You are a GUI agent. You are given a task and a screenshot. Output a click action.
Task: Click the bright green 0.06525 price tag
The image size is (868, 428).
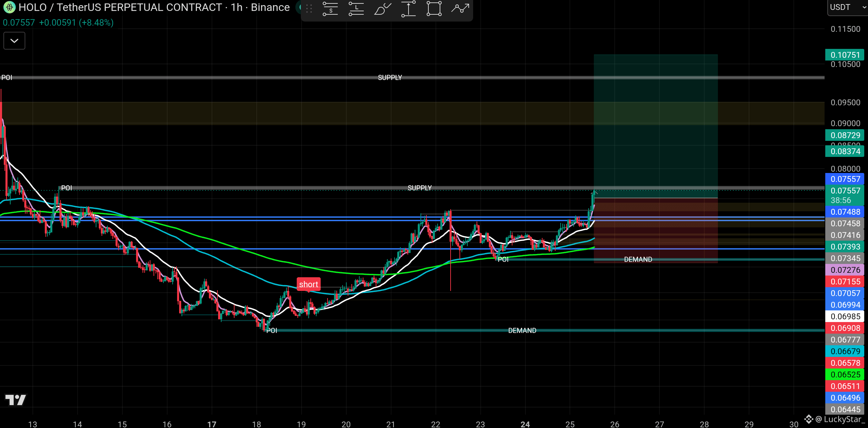tap(845, 375)
